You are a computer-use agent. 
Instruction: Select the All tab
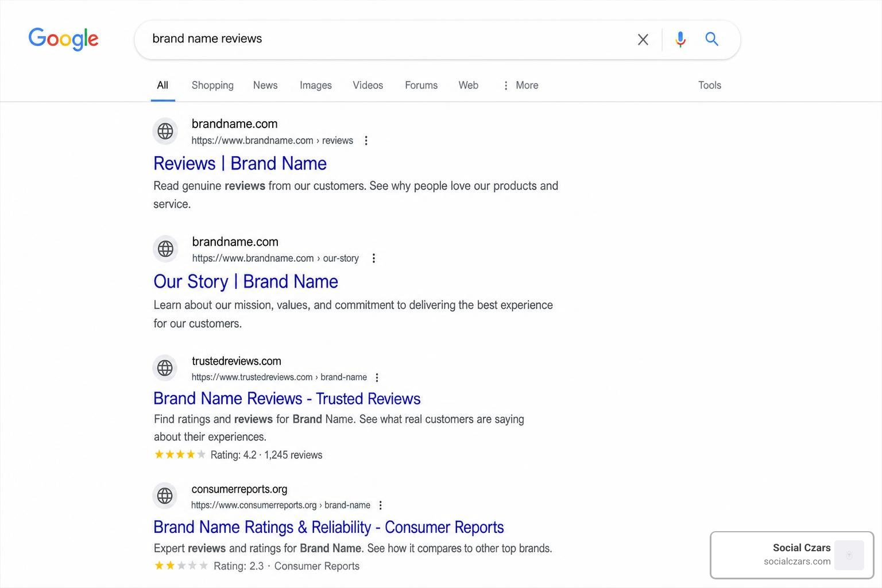pyautogui.click(x=163, y=86)
